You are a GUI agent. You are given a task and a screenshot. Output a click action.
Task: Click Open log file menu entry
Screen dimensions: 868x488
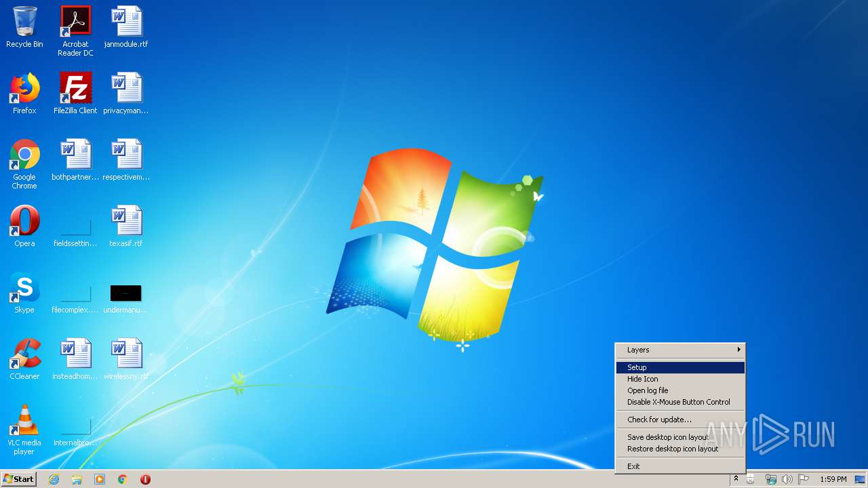coord(680,390)
